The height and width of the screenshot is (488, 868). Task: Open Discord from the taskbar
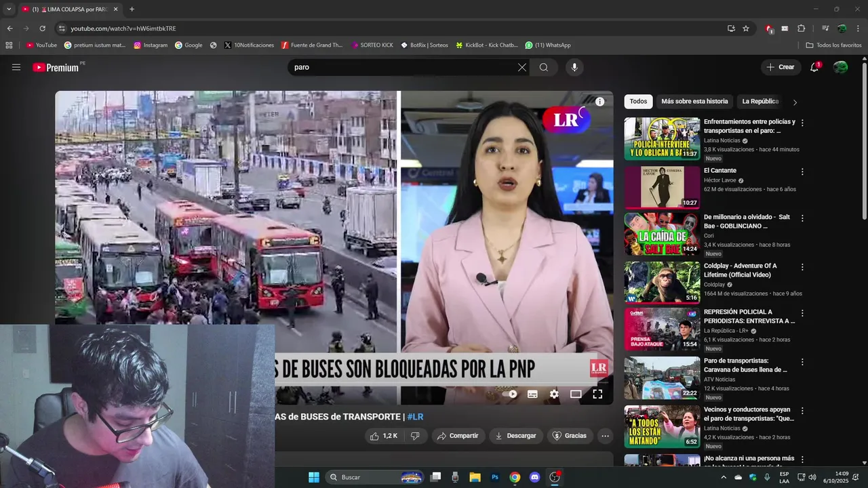(534, 477)
